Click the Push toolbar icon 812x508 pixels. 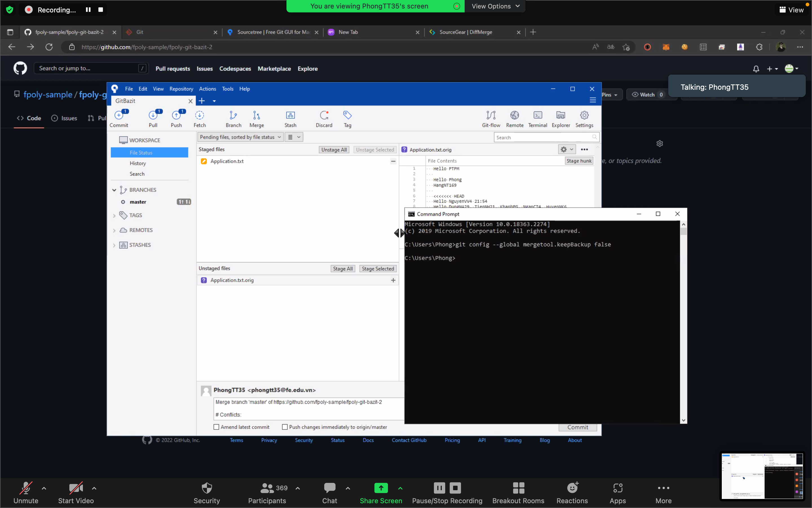(x=176, y=119)
